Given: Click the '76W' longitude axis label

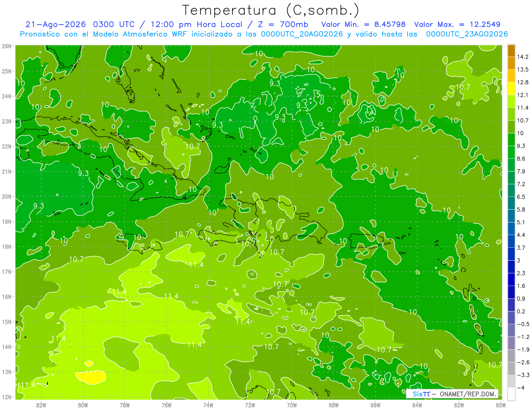Looking at the screenshot, I should (167, 405).
